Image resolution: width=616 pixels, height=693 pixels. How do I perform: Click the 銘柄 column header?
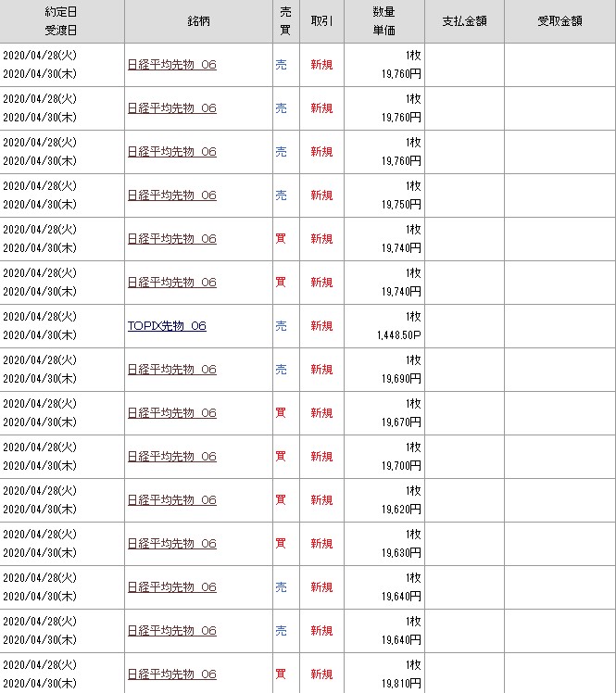pyautogui.click(x=198, y=20)
